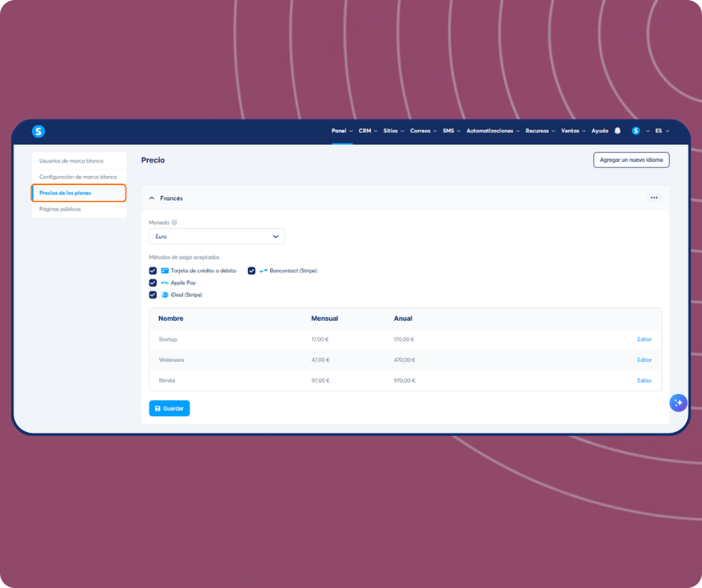
Task: Click the 470,00 € annual price
Action: (405, 360)
